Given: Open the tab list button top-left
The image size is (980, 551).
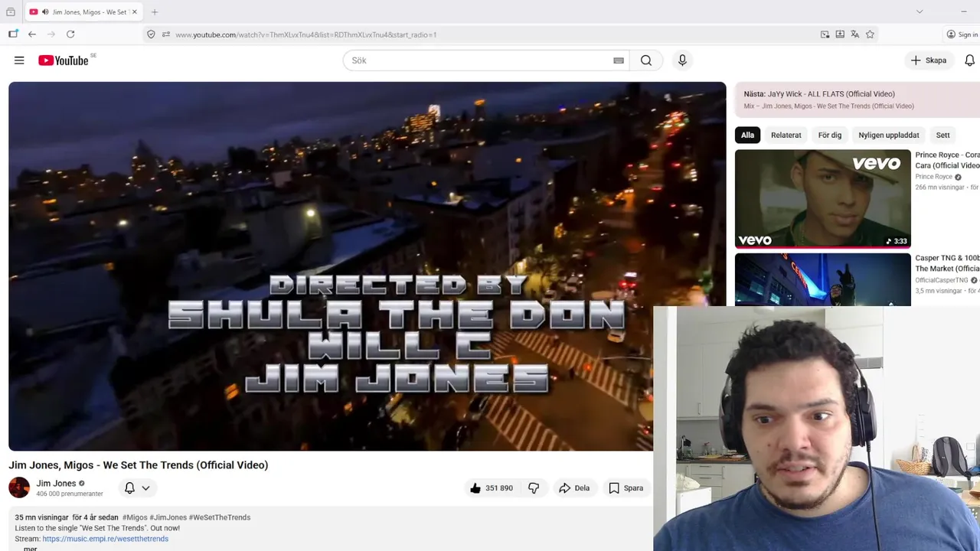Looking at the screenshot, I should coord(11,12).
